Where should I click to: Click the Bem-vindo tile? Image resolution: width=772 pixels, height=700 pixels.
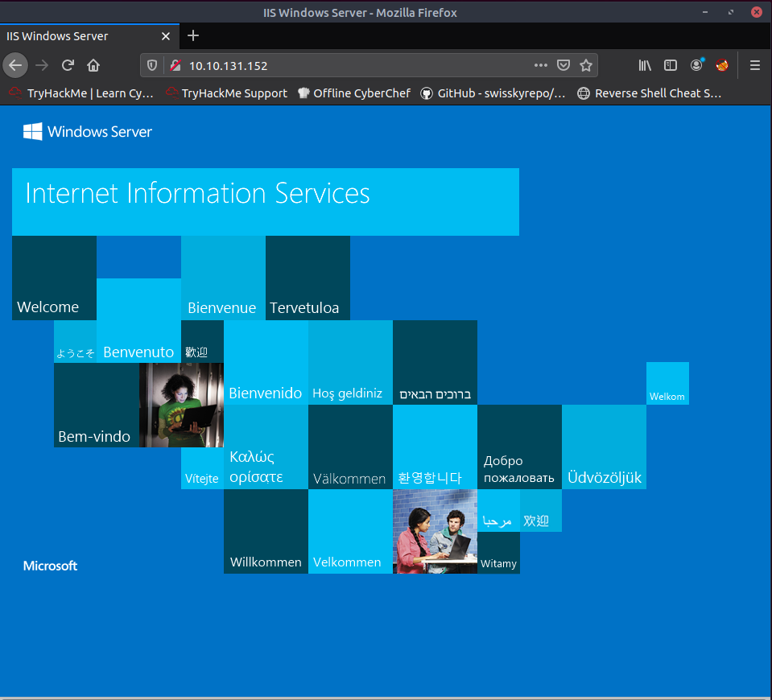(97, 406)
